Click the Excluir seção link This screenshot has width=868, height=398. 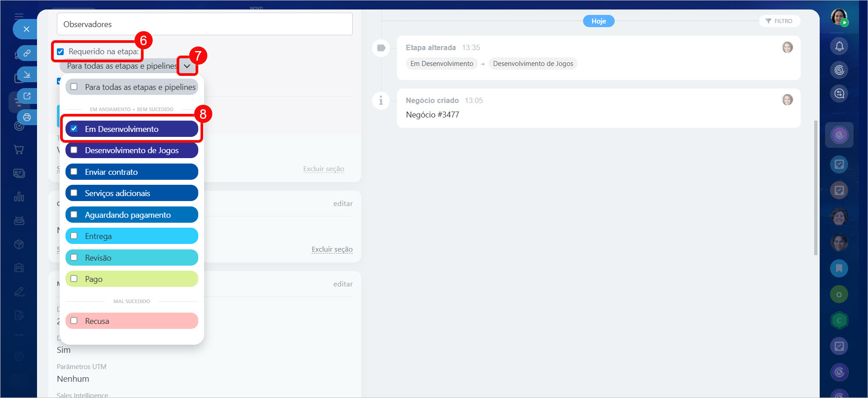(x=323, y=169)
